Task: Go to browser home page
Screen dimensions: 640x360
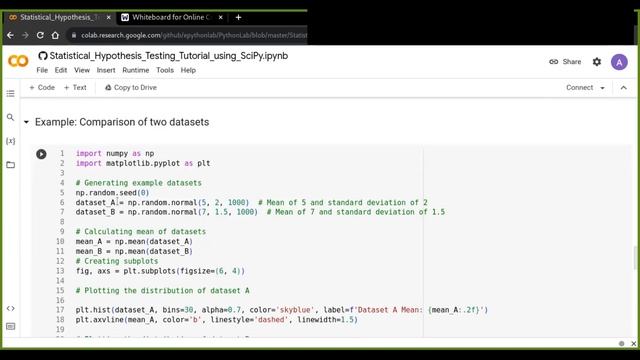Action: point(55,36)
